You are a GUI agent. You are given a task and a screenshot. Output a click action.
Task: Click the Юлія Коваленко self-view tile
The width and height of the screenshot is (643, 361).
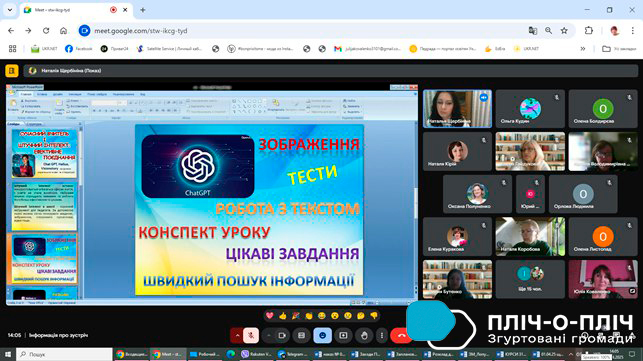pyautogui.click(x=603, y=279)
